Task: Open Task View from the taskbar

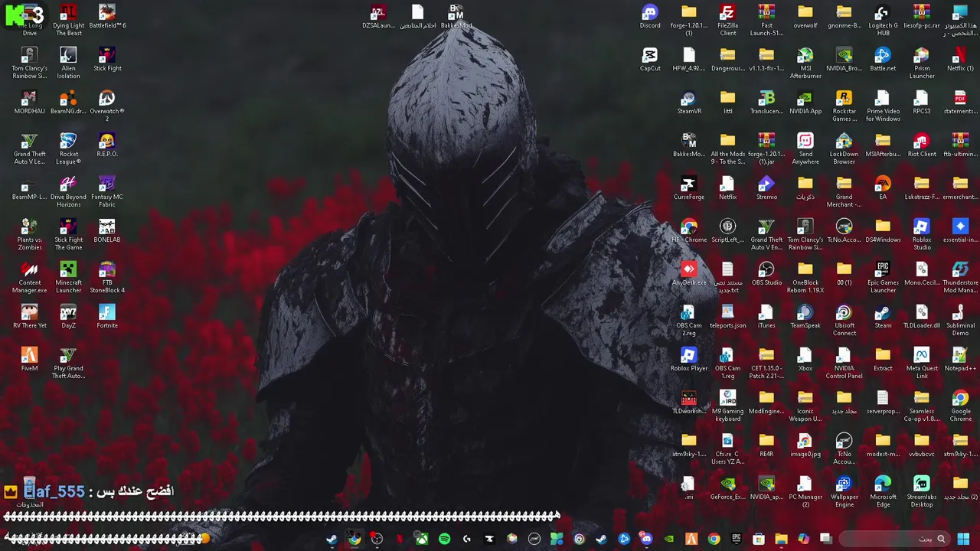Action: point(826,540)
